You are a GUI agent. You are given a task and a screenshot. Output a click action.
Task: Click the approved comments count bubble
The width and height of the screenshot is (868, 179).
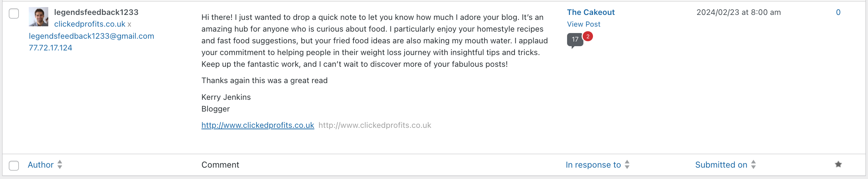click(575, 40)
